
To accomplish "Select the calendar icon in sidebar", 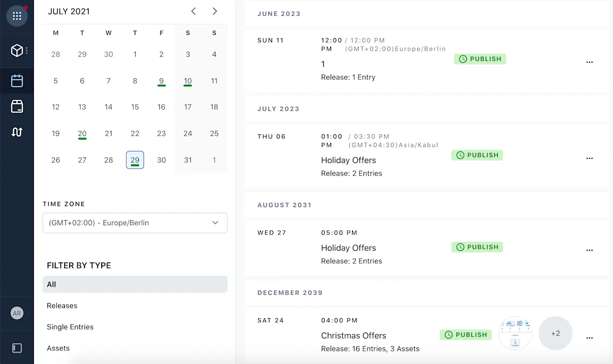I will 17,81.
